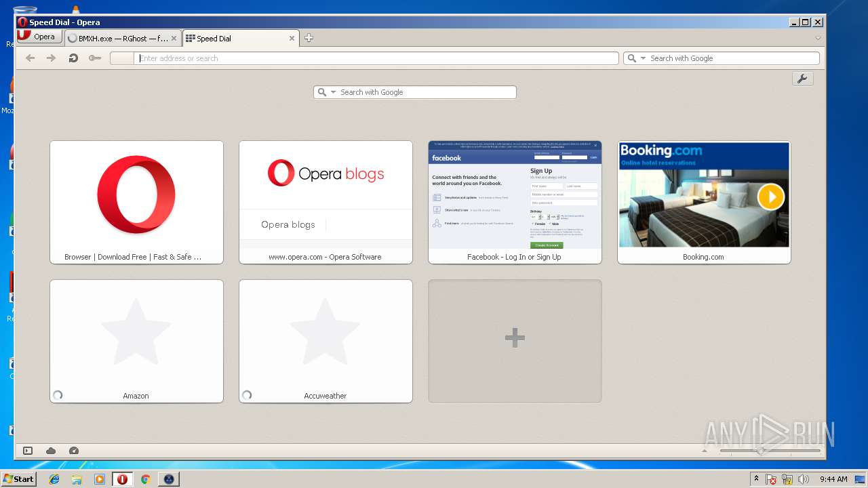Select the Opera taskbar button
The height and width of the screenshot is (488, 868).
tap(122, 479)
